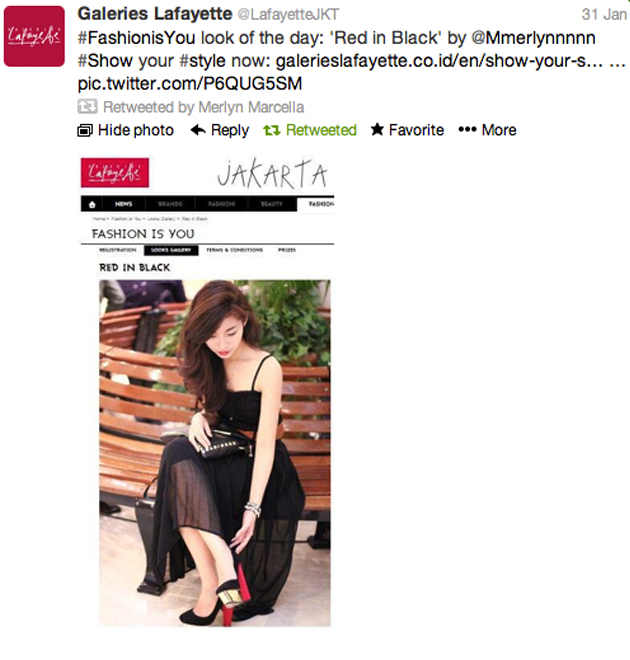Click the three-dot More icon
The image size is (630, 660).
click(x=467, y=130)
